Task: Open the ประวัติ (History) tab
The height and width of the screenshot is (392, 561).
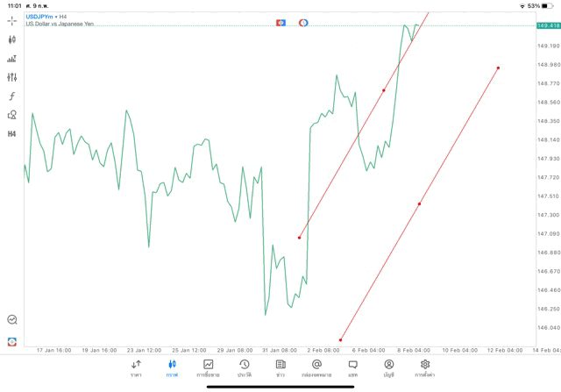Action: point(244,367)
